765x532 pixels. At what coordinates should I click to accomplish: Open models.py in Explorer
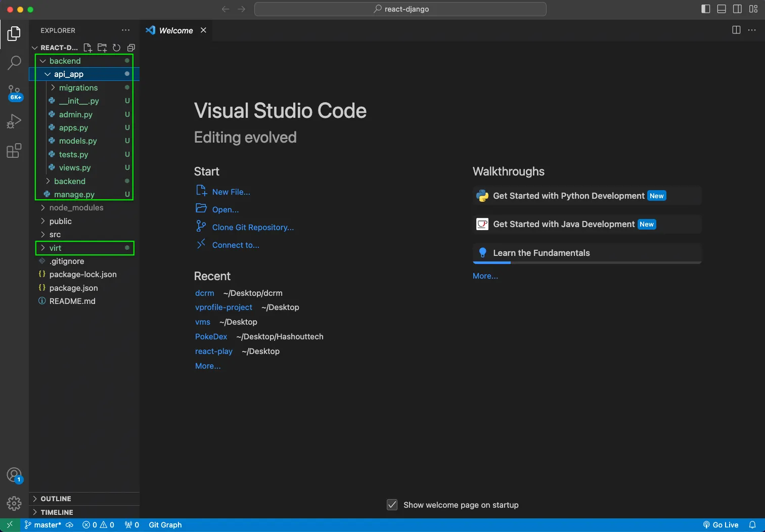84,141
